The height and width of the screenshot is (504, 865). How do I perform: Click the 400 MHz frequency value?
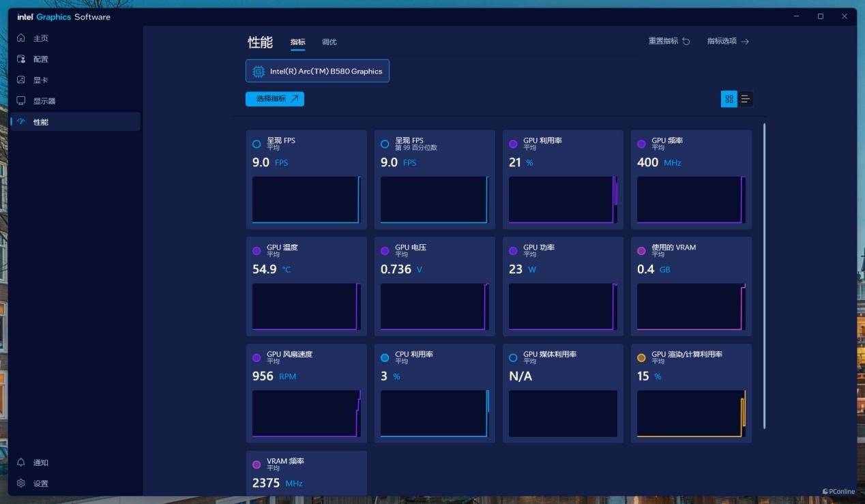point(659,162)
